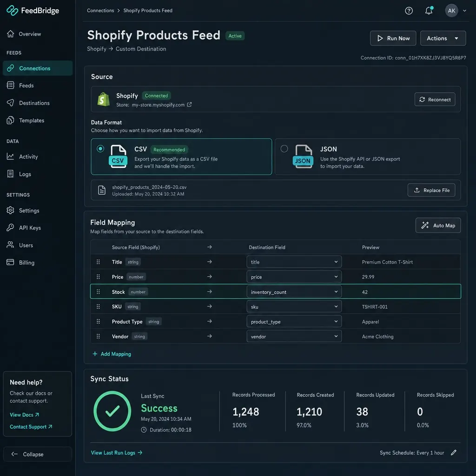Screen dimensions: 476x476
Task: Click the Auto Map button
Action: coord(438,225)
